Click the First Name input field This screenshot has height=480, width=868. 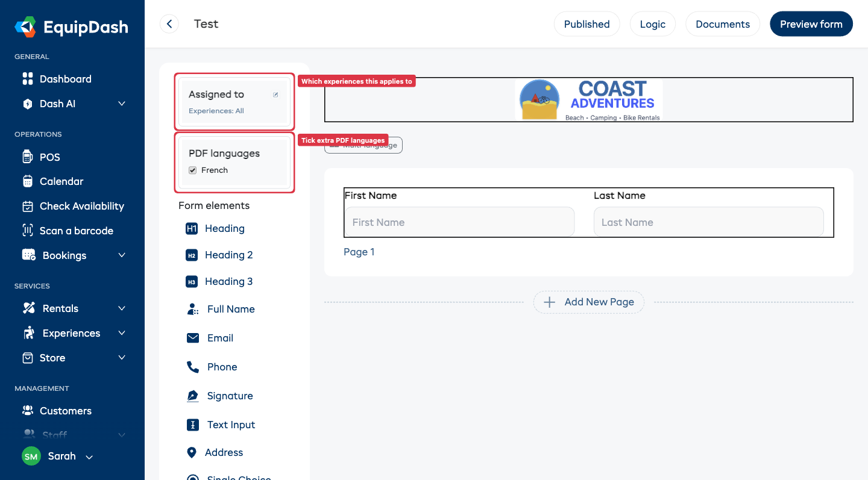pyautogui.click(x=459, y=222)
